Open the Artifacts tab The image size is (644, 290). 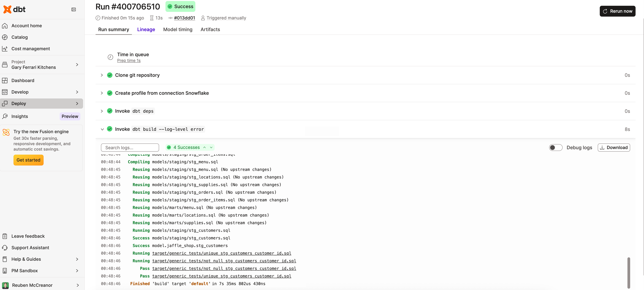(210, 30)
